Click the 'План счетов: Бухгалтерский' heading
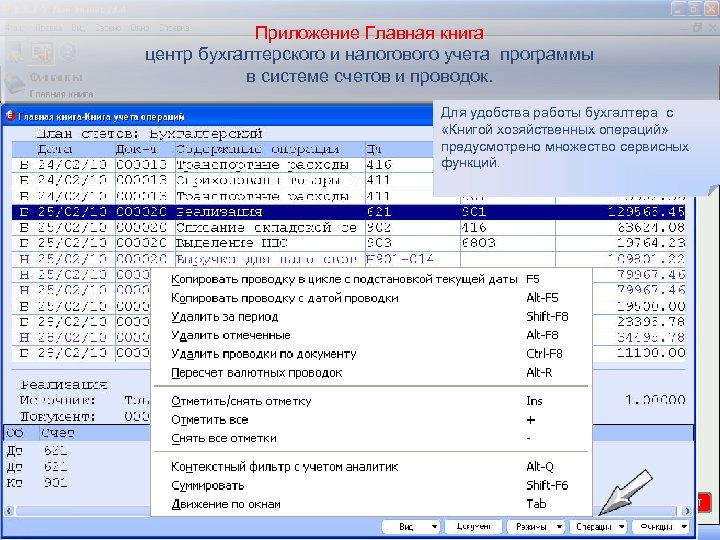This screenshot has height=540, width=720. tap(149, 134)
